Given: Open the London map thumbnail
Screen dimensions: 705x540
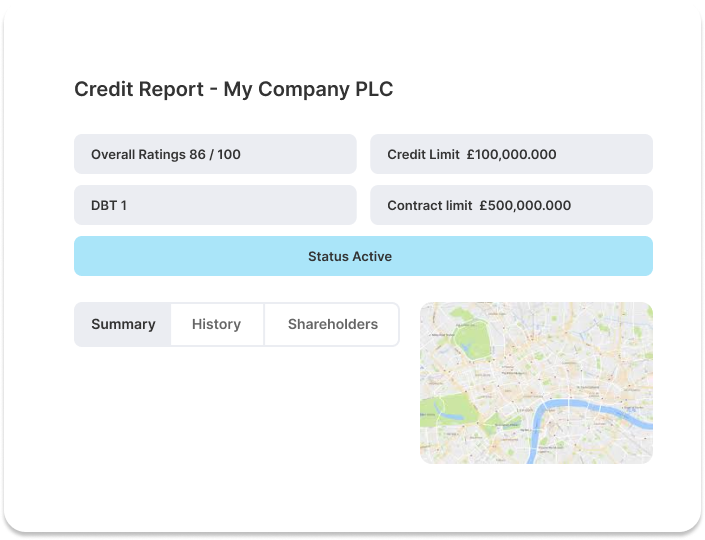Looking at the screenshot, I should click(x=536, y=383).
